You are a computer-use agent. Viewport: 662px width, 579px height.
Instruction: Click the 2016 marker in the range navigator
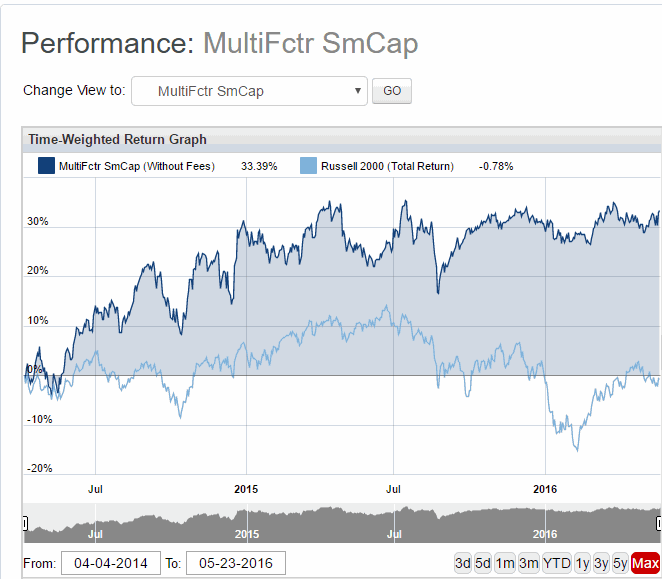[x=545, y=534]
